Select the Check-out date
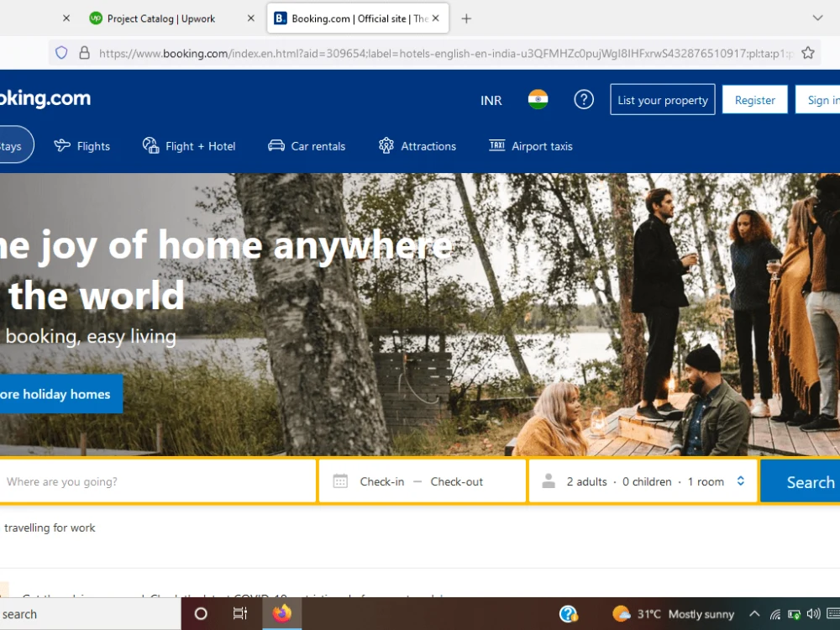Viewport: 840px width, 630px height. point(456,481)
